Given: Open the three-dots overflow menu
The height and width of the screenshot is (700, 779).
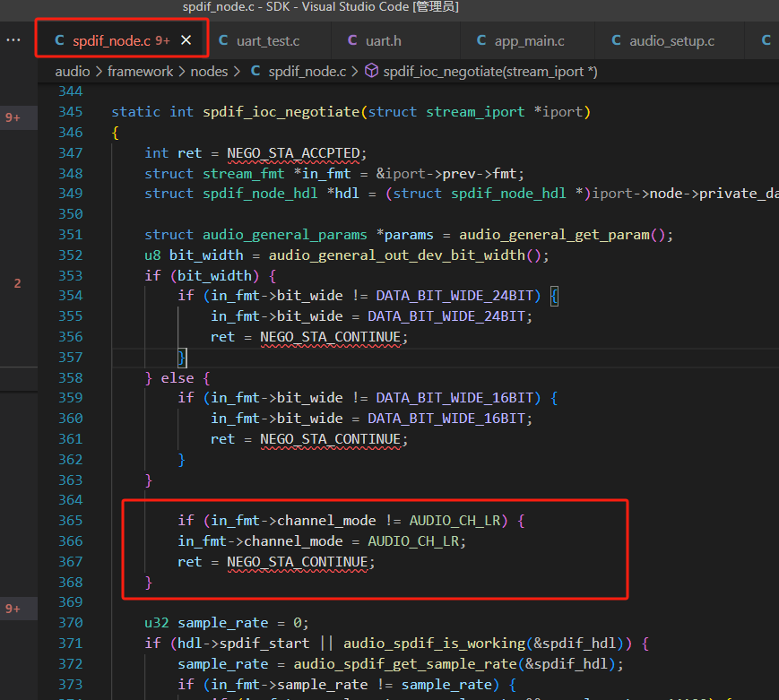Looking at the screenshot, I should [13, 39].
